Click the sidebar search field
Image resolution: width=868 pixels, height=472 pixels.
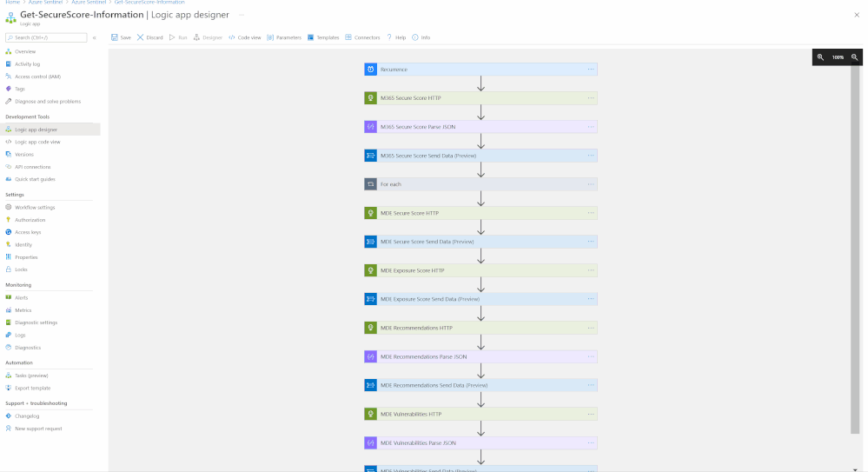[x=46, y=37]
